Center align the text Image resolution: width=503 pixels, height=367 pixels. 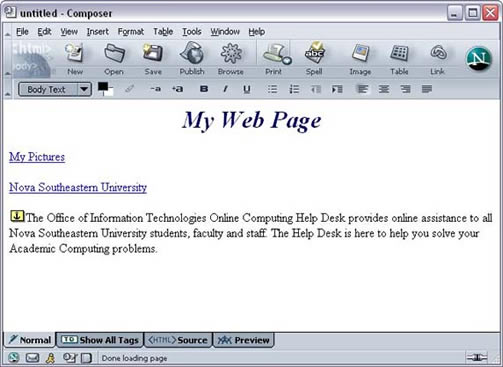click(384, 89)
